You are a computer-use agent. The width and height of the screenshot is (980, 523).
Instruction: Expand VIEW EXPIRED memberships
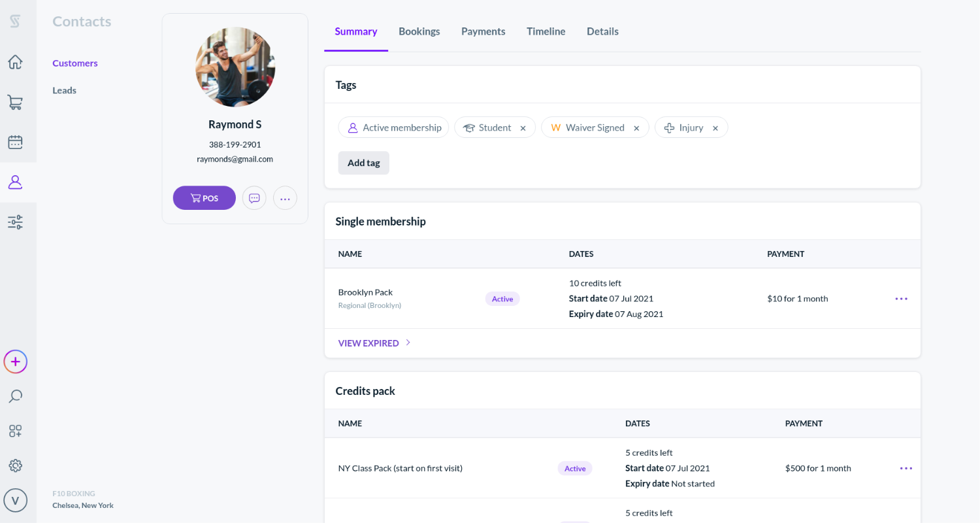368,343
